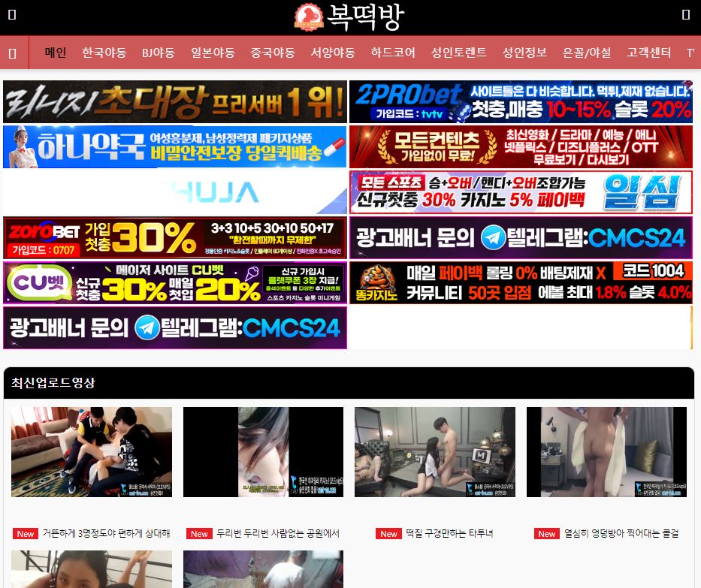
Task: Click the top-right header icon
Action: coord(686,15)
